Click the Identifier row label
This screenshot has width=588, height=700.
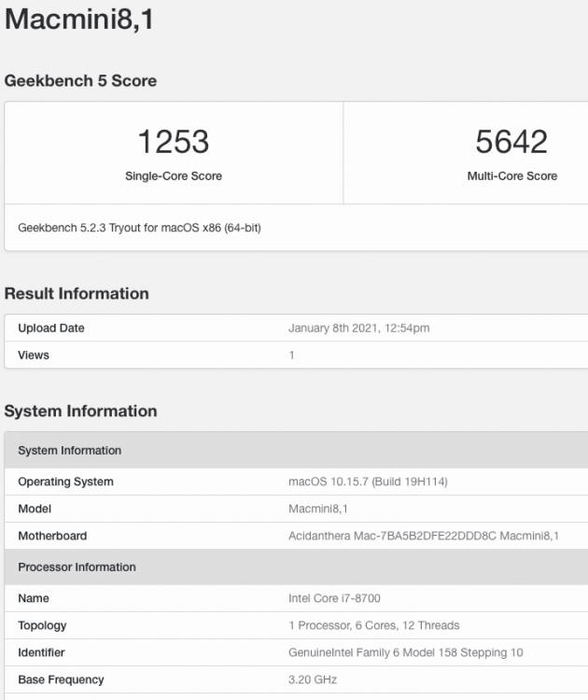tap(41, 652)
